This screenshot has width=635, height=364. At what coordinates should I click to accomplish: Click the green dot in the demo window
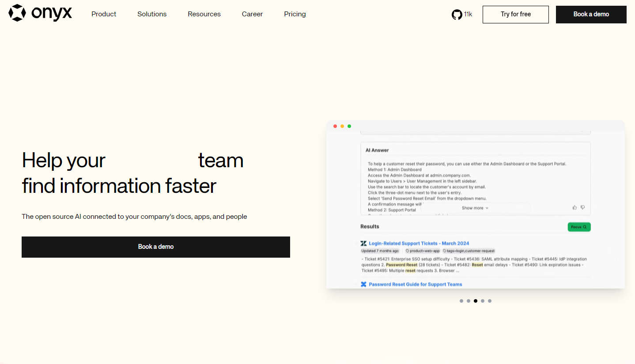click(349, 126)
